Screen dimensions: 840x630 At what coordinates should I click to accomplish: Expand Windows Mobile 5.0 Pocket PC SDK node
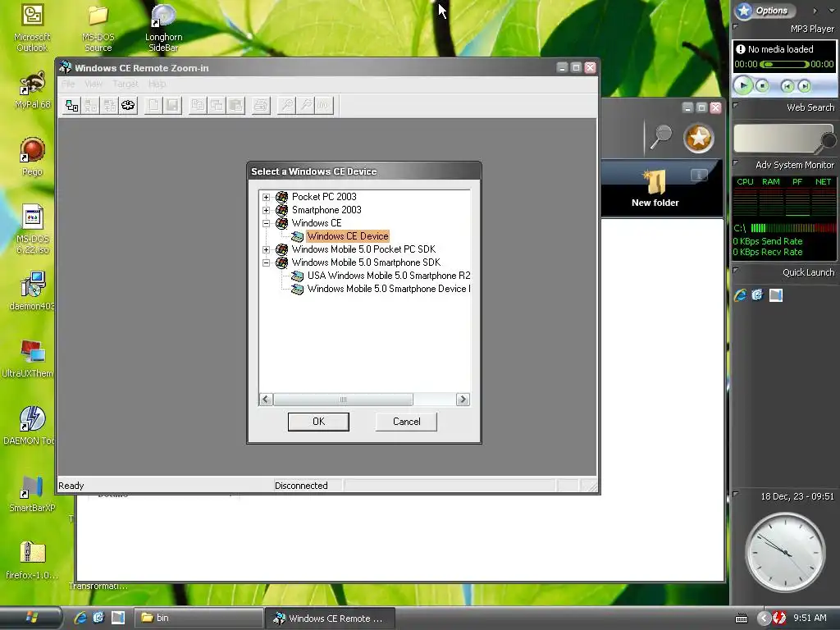[x=267, y=249]
